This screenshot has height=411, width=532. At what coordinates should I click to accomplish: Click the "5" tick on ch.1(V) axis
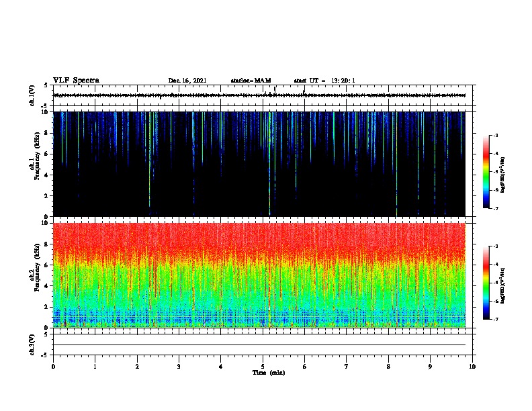point(46,85)
